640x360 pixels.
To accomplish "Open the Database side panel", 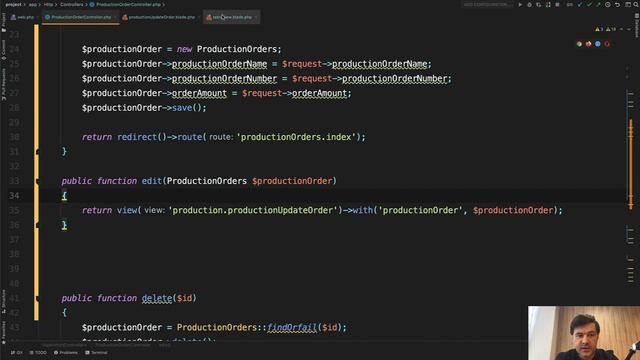I will coord(636,25).
